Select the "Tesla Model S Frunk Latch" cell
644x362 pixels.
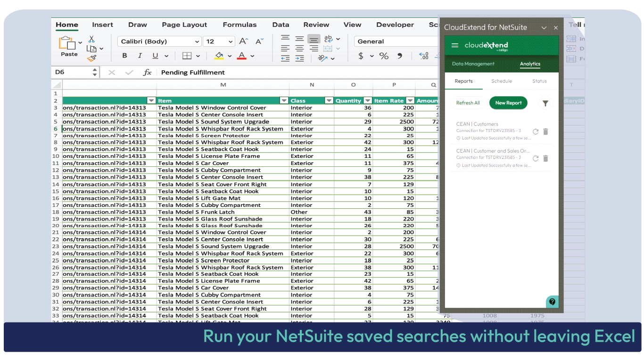pos(223,212)
